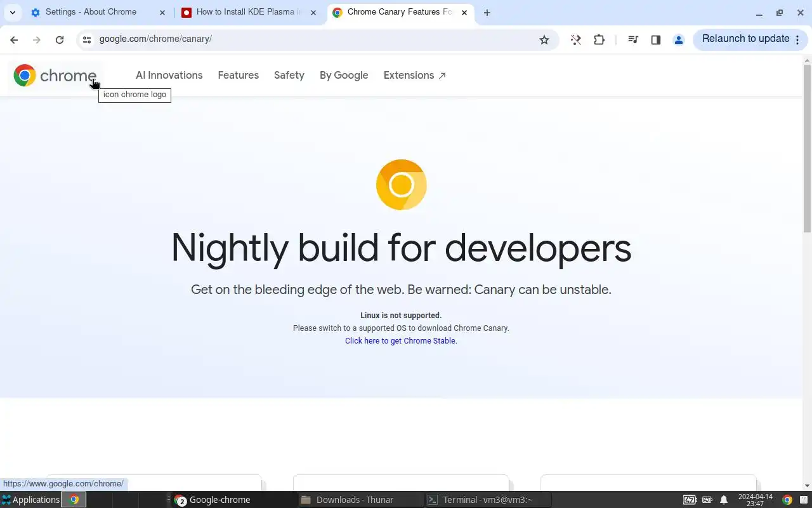Open Features nav item
The height and width of the screenshot is (508, 812).
[239, 75]
